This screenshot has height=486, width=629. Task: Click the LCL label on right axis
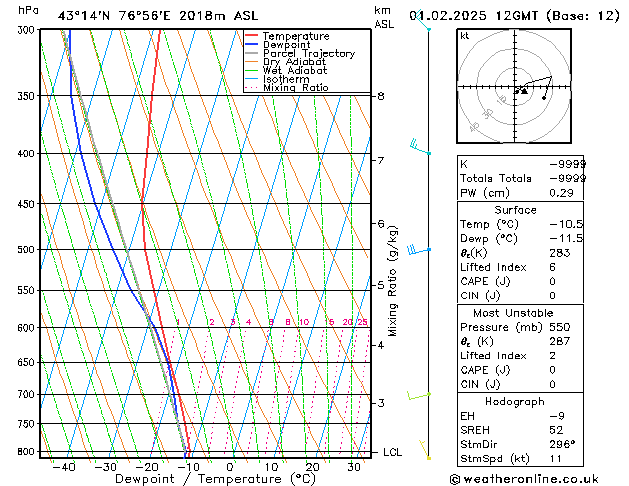[392, 452]
